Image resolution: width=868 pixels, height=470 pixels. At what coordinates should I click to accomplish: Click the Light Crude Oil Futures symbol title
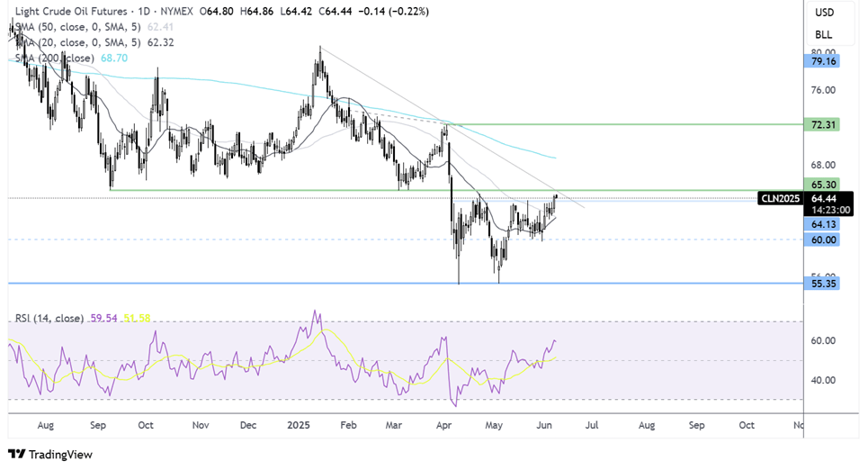coord(71,11)
